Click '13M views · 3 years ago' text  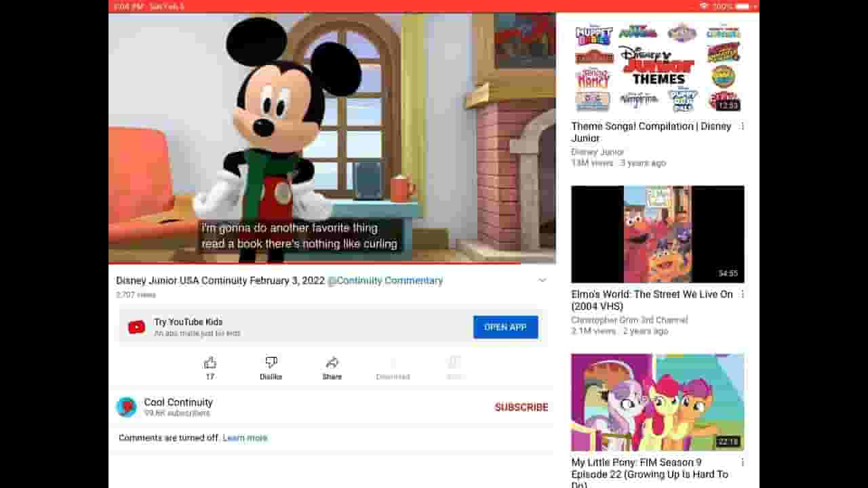(618, 163)
